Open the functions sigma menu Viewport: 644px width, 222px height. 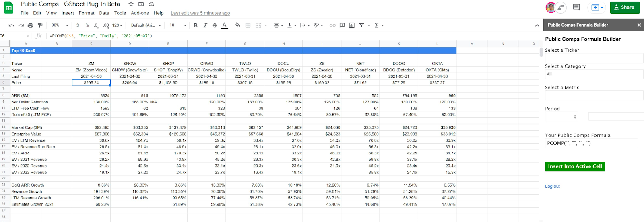(377, 25)
